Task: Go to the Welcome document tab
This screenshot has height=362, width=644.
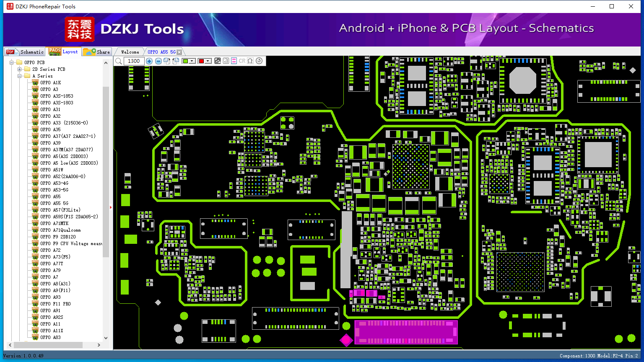Action: 130,52
